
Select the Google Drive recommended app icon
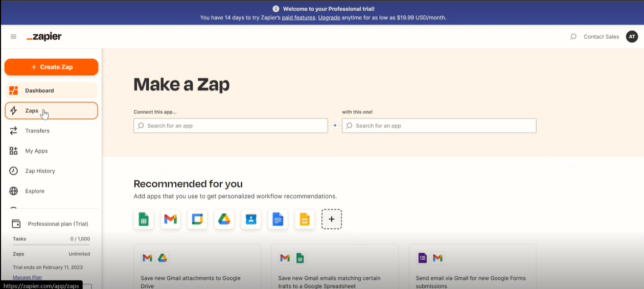(x=224, y=219)
